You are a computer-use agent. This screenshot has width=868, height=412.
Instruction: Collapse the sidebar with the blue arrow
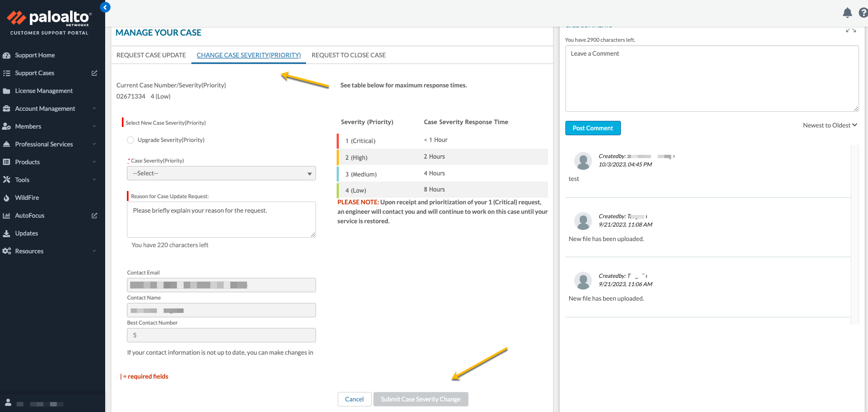tap(105, 7)
